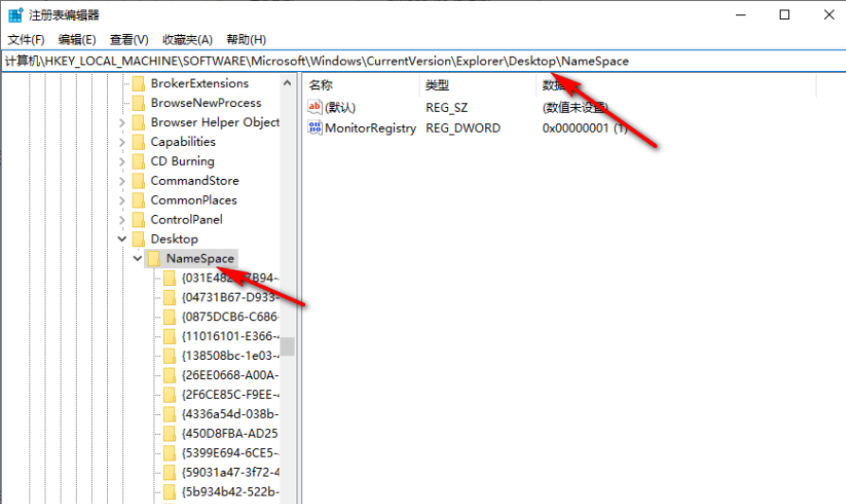Click folder icon of {5b934b42-522b key
The width and height of the screenshot is (846, 504).
coord(170,492)
